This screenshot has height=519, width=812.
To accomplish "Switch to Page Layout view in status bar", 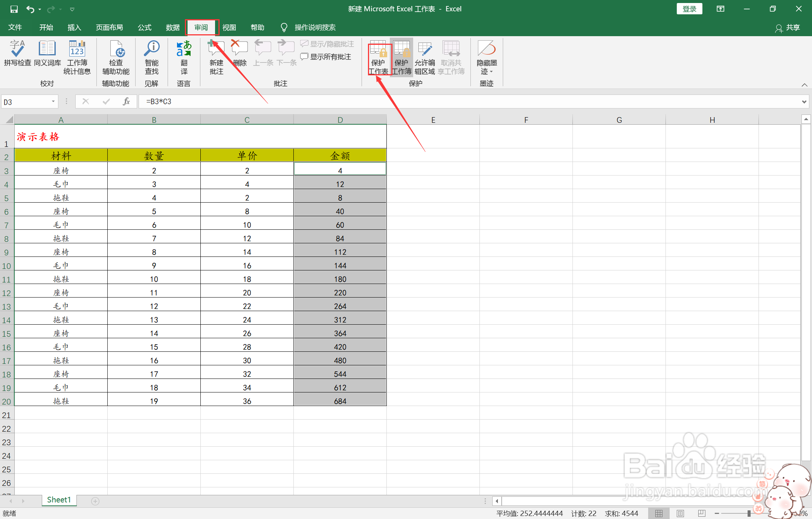I will 680,513.
